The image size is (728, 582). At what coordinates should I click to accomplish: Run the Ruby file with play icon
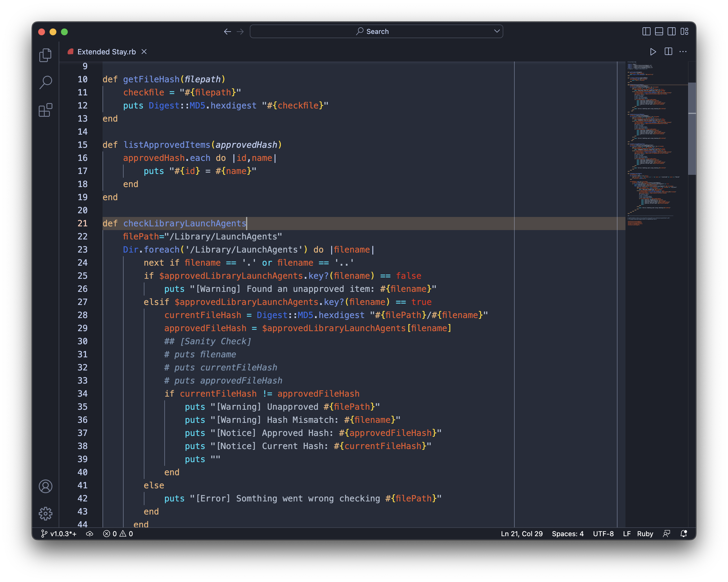[x=653, y=52]
